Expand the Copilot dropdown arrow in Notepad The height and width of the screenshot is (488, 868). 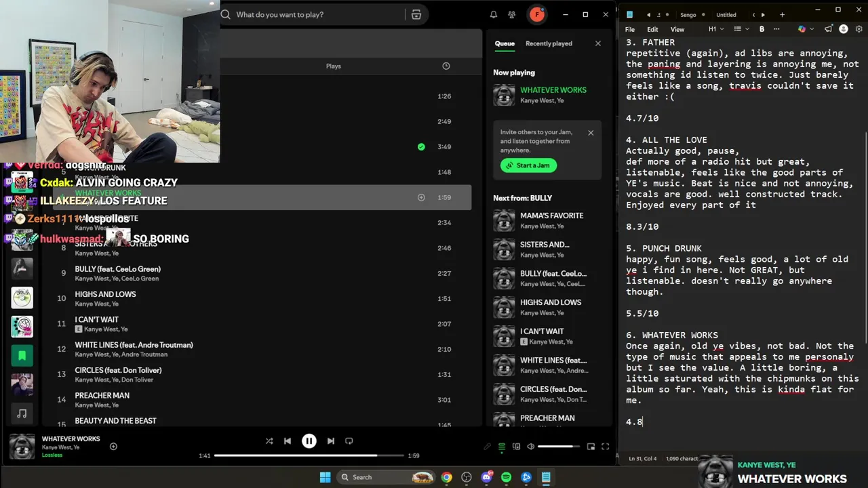point(811,29)
